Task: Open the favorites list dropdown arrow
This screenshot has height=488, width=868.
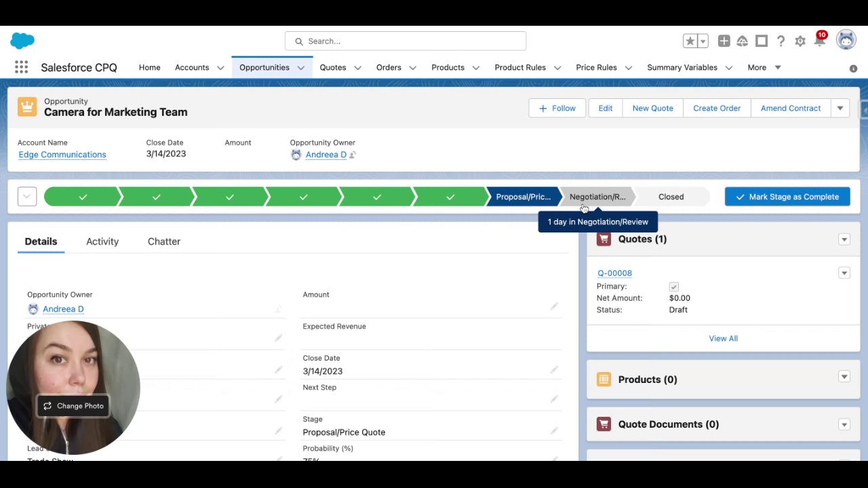Action: pyautogui.click(x=703, y=41)
